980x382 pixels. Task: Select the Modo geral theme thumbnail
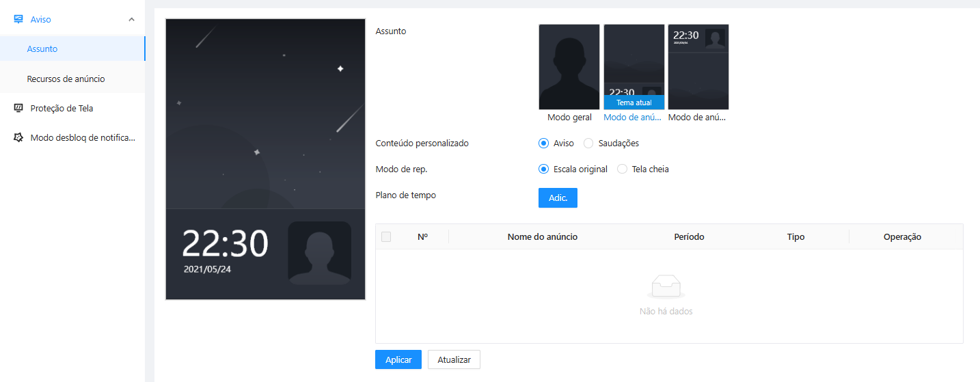pos(569,67)
